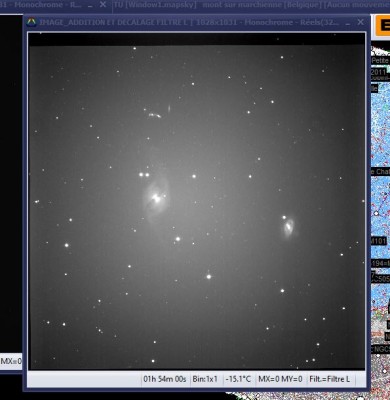
Task: Click the MX=0 readout of the background window
Action: [11, 361]
